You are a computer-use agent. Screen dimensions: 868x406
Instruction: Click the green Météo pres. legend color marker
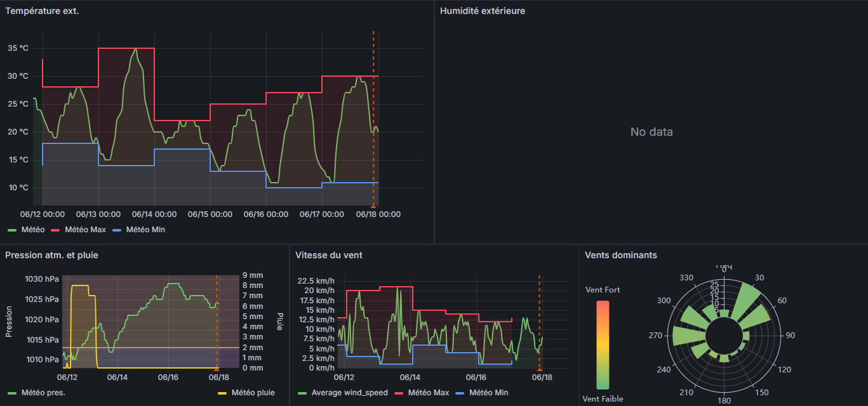[x=12, y=393]
